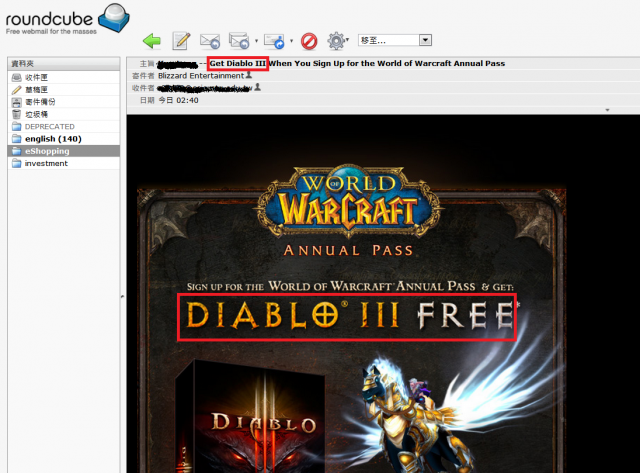Image resolution: width=640 pixels, height=473 pixels.
Task: Reply to all recipients icon
Action: (x=239, y=40)
